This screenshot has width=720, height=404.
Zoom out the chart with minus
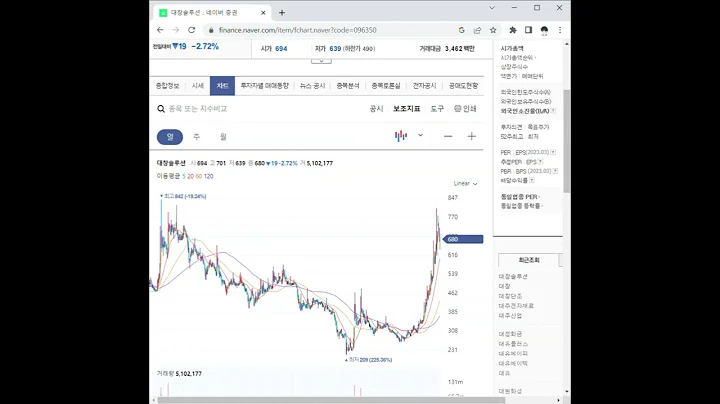pyautogui.click(x=448, y=136)
